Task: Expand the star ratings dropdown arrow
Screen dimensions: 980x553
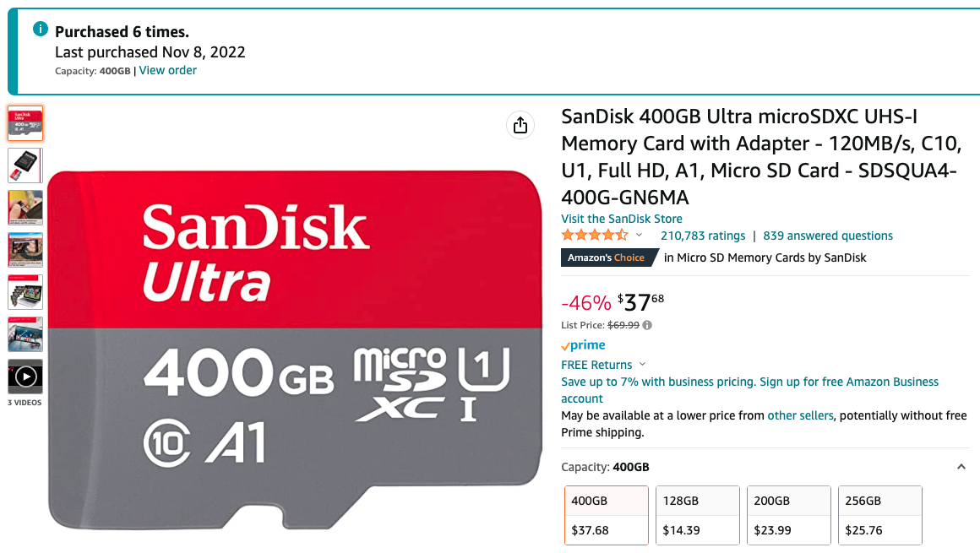Action: point(639,236)
